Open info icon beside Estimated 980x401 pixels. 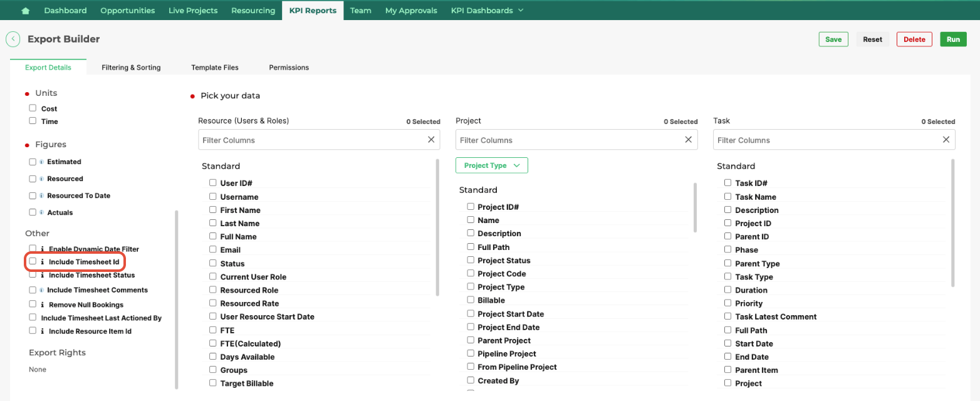click(42, 162)
